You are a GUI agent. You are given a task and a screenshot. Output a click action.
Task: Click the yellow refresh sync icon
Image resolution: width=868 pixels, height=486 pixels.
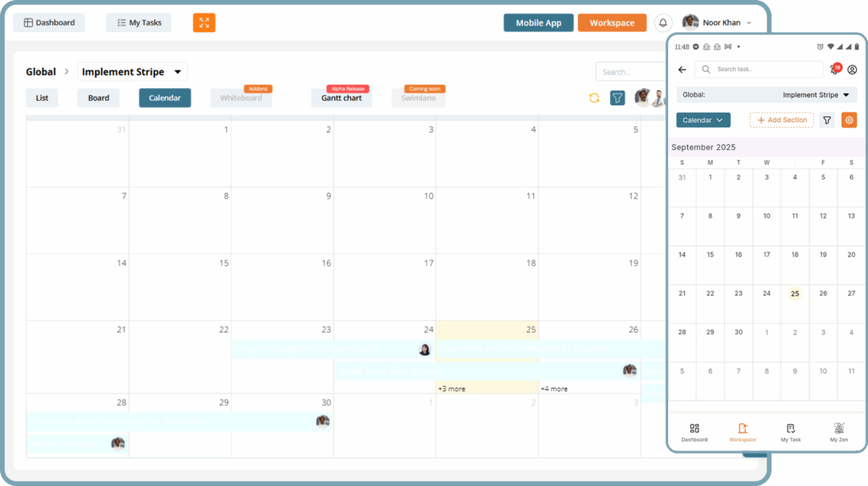pos(594,98)
